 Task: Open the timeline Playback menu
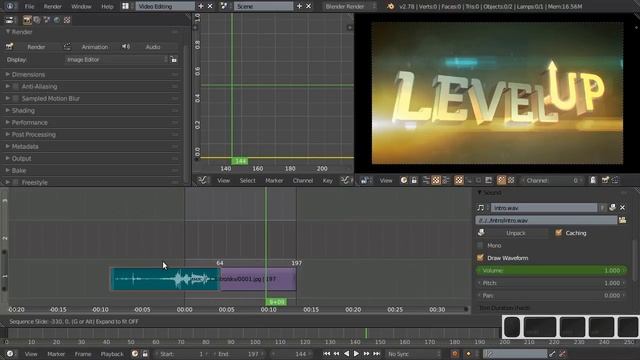point(112,354)
